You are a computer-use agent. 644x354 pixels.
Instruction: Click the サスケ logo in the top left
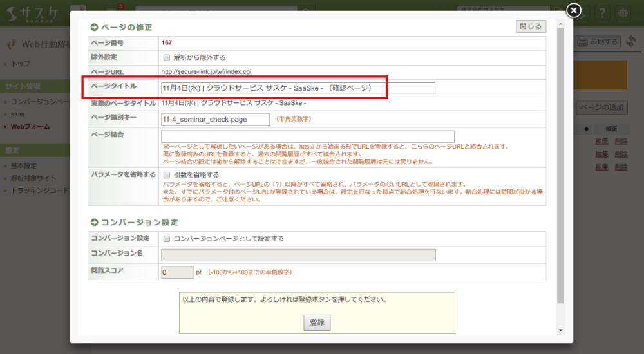coord(32,12)
